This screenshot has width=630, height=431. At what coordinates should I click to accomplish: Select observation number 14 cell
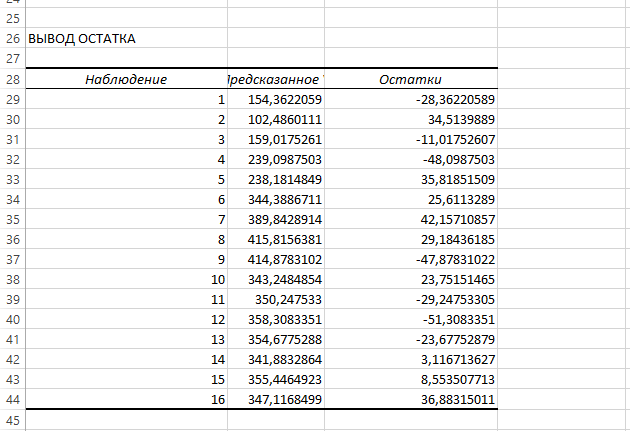127,359
